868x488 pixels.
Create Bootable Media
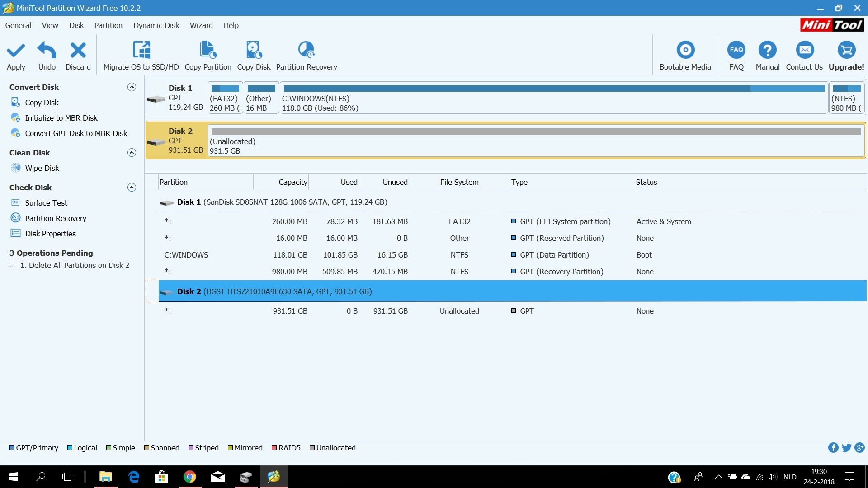click(x=685, y=56)
